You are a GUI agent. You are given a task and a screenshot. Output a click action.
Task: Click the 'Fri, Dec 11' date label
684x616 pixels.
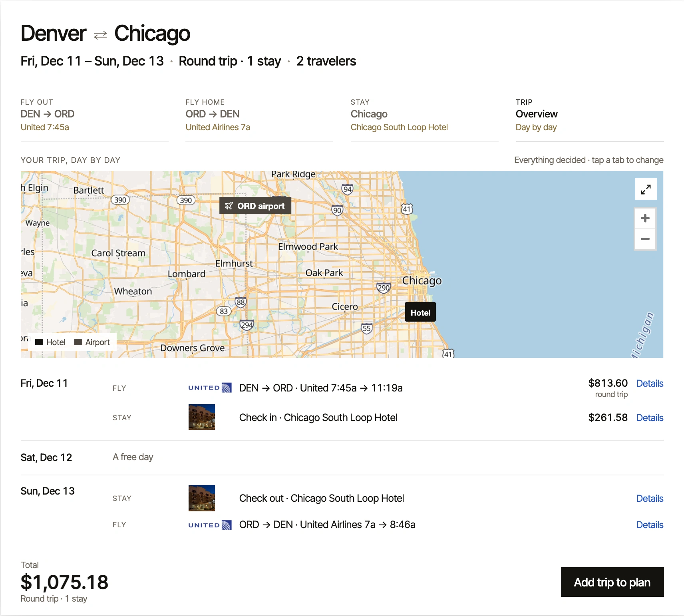coord(44,383)
